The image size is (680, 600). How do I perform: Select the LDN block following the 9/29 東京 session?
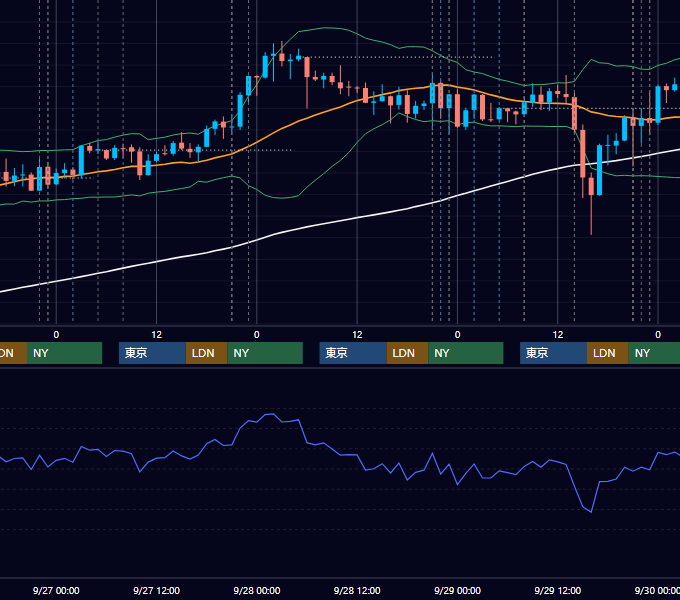pos(608,353)
